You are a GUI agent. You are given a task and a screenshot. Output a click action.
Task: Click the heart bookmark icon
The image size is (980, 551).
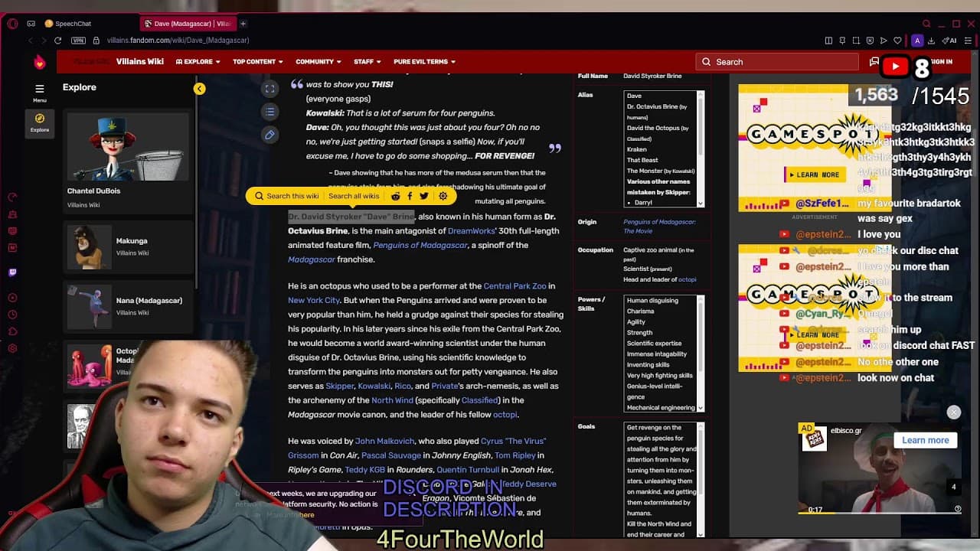[x=897, y=40]
